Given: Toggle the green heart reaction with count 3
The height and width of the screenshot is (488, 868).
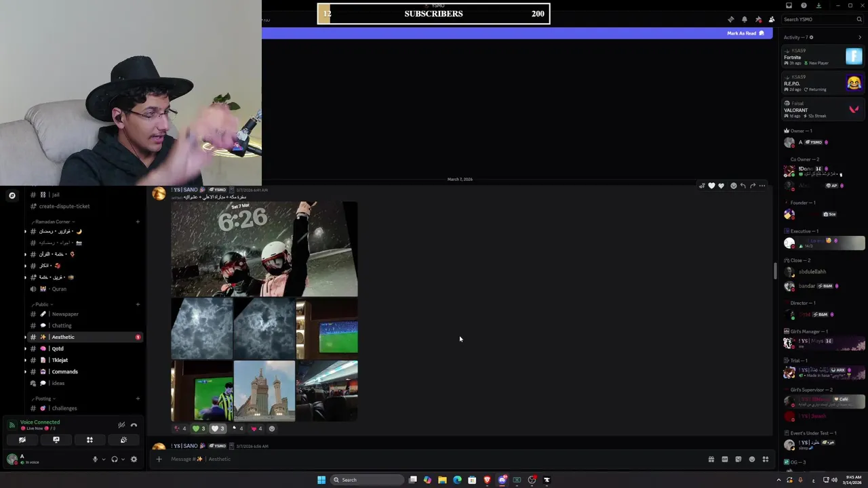Looking at the screenshot, I should [x=198, y=428].
